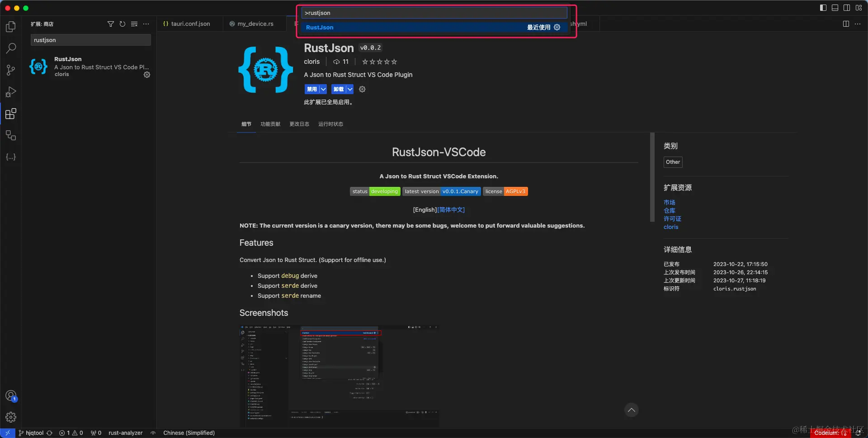This screenshot has width=868, height=438.
Task: Open the 许可证 resource link
Action: [672, 219]
